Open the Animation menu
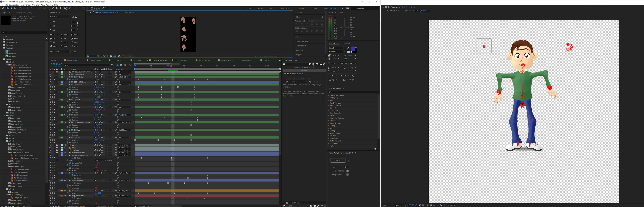 36,5
